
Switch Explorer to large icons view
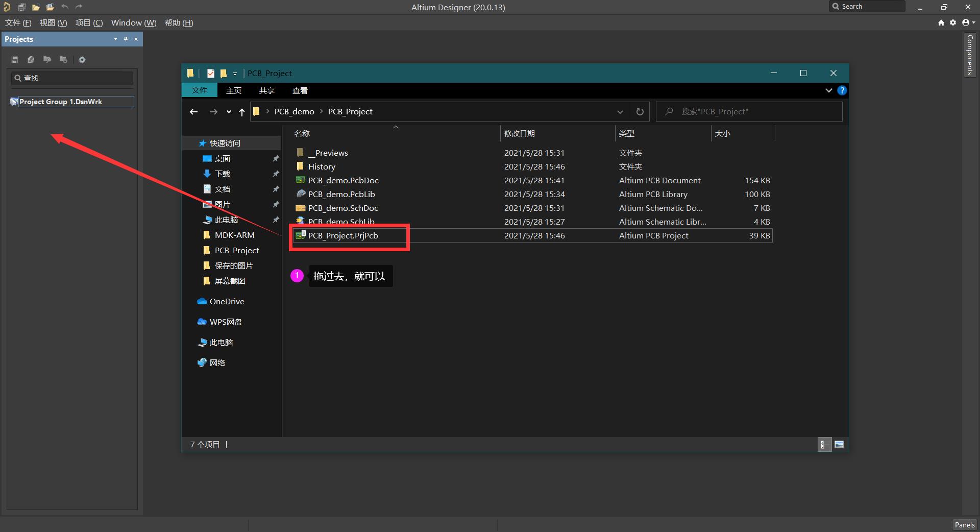point(839,445)
